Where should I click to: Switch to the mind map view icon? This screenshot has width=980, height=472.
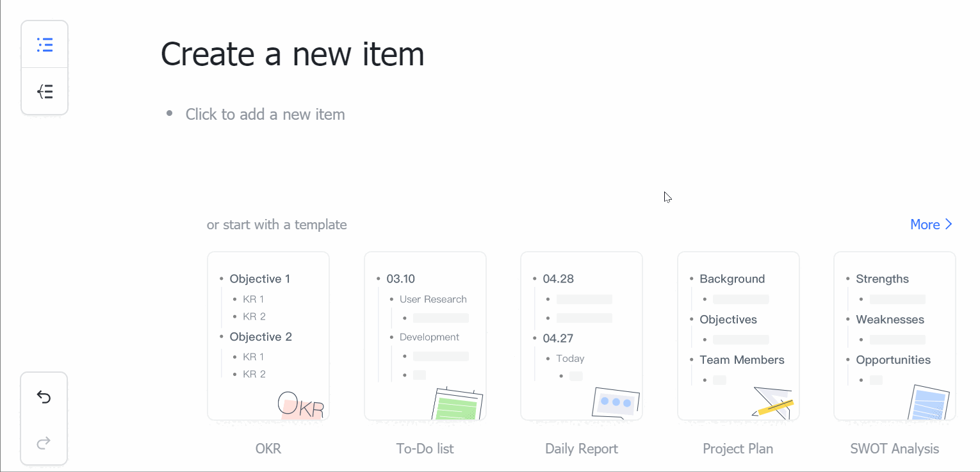point(44,92)
